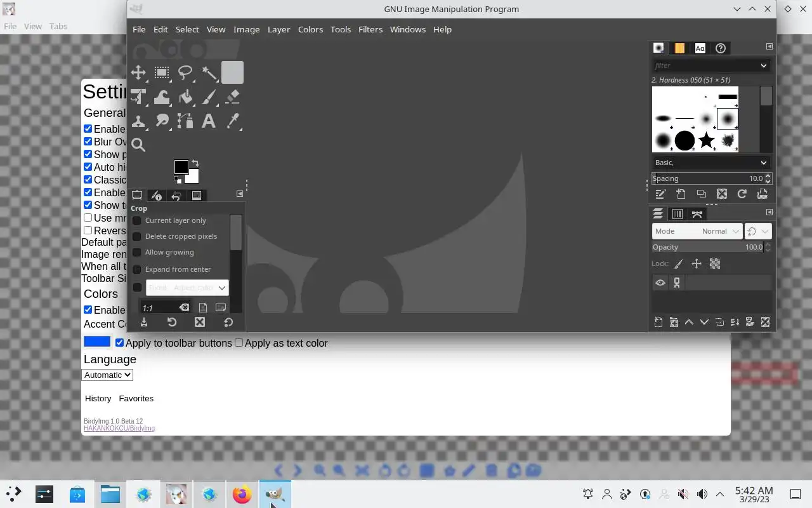This screenshot has height=508, width=812.
Task: Raise the layer one step
Action: point(689,322)
